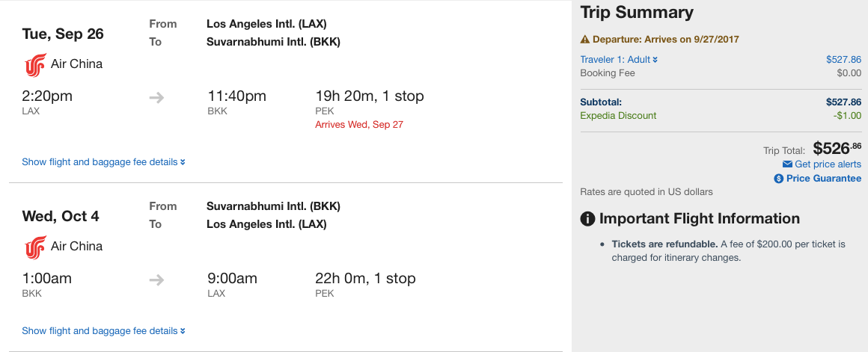
Task: Click the arrow between 1:00am and 9:00am
Action: (x=156, y=280)
